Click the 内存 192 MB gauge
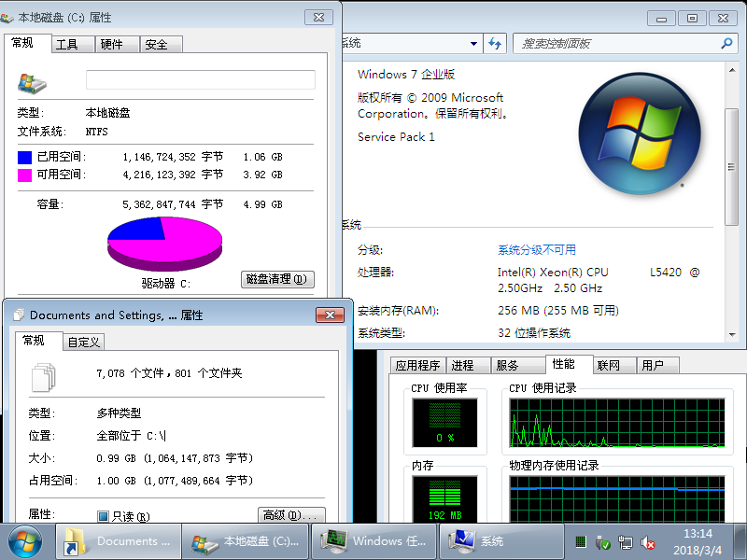Image resolution: width=747 pixels, height=560 pixels. point(445,498)
